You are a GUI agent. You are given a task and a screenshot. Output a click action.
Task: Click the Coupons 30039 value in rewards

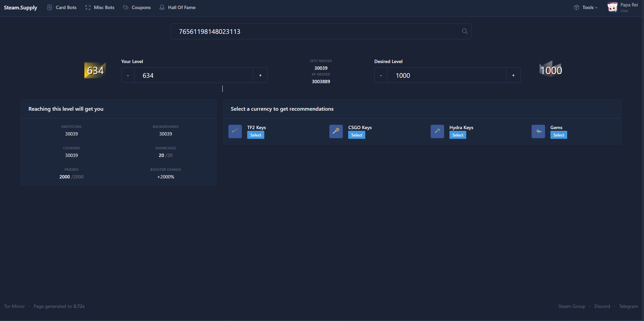pyautogui.click(x=71, y=155)
